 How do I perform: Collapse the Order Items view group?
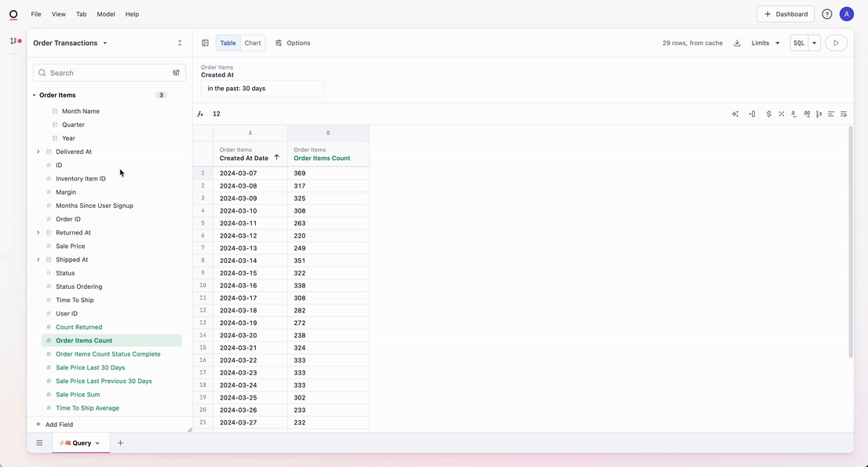[x=35, y=95]
